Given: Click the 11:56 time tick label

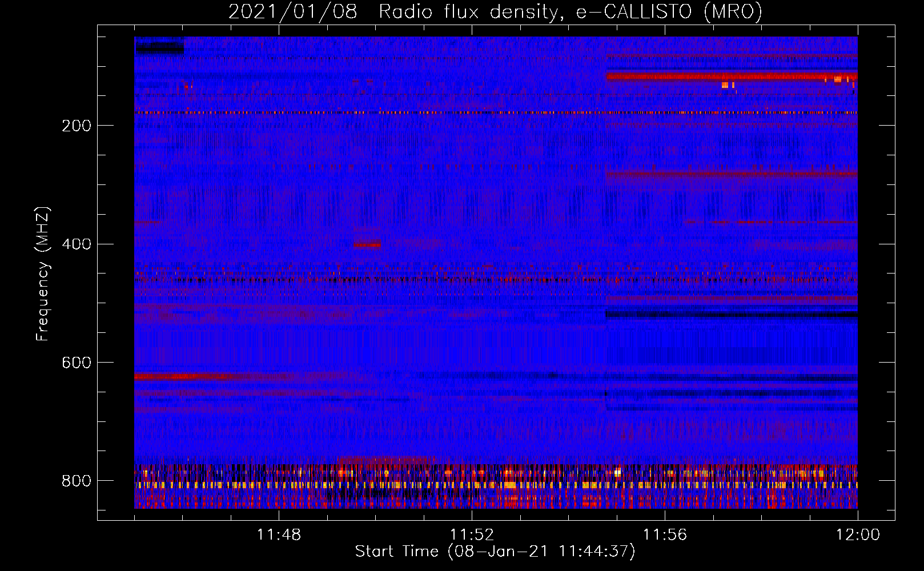Looking at the screenshot, I should tap(665, 534).
